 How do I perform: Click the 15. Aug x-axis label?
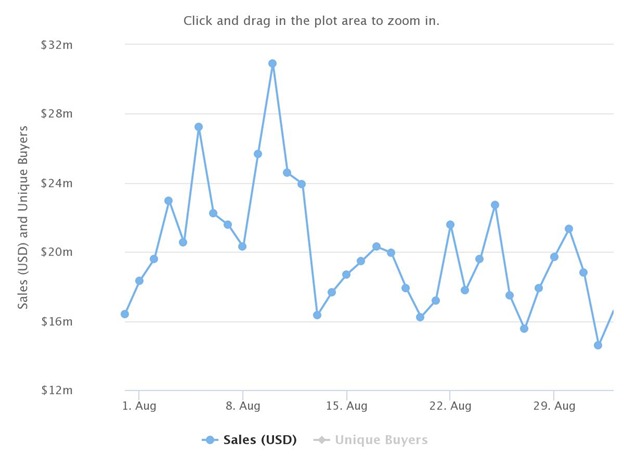(x=347, y=406)
